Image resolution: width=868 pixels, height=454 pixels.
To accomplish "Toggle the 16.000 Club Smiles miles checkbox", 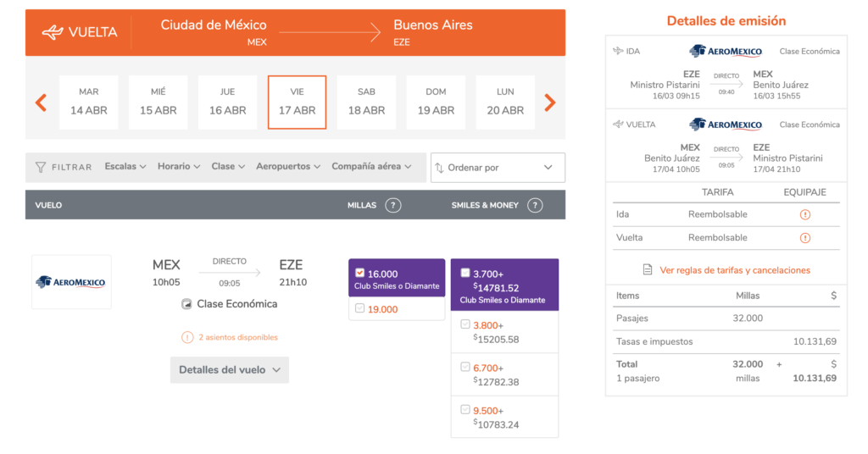I will coord(359,273).
